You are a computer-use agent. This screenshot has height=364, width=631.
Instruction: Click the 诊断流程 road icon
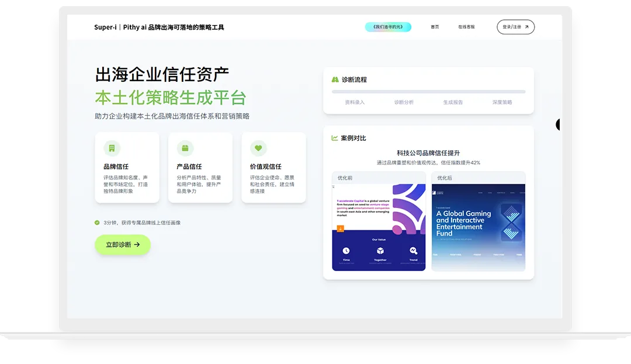coord(335,79)
